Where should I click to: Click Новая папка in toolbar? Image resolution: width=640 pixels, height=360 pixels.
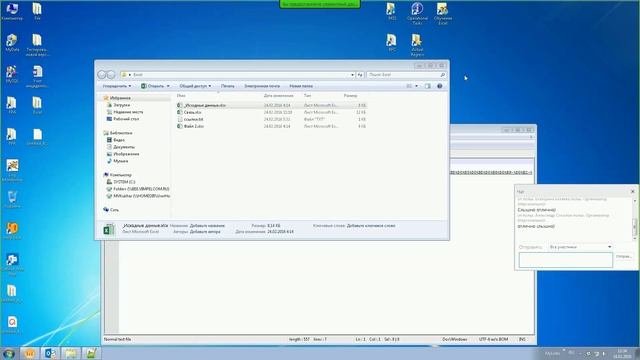tap(301, 86)
